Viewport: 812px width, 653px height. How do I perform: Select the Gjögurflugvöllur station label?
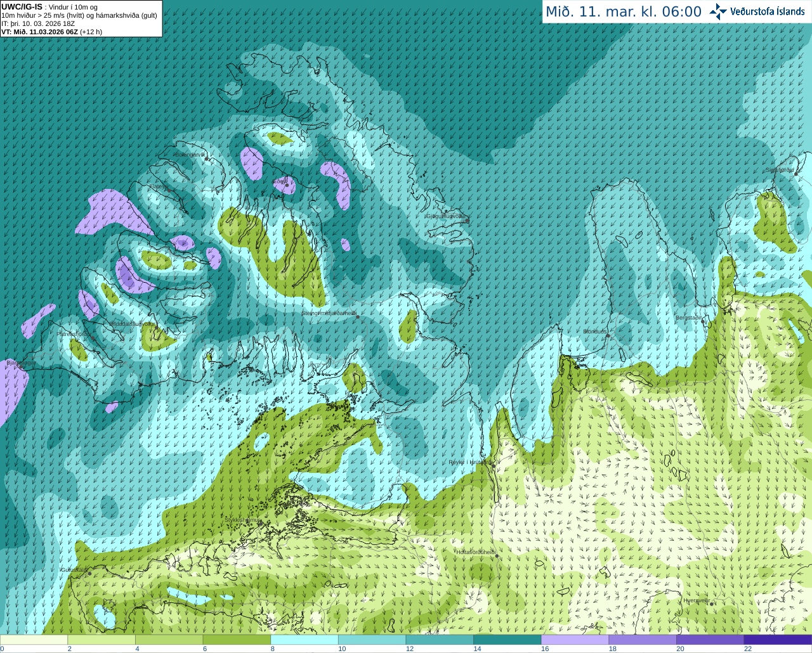pyautogui.click(x=445, y=216)
